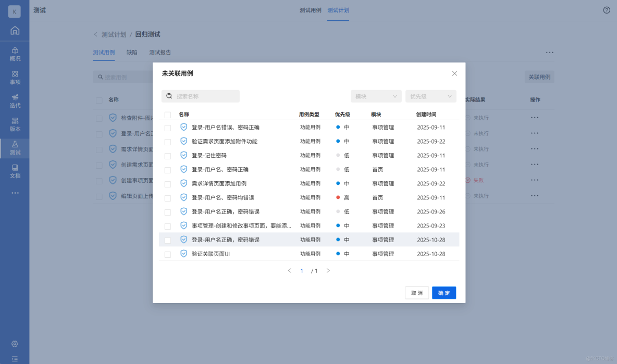Open the settings gear at sidebar bottom
This screenshot has width=617, height=364.
[x=15, y=344]
